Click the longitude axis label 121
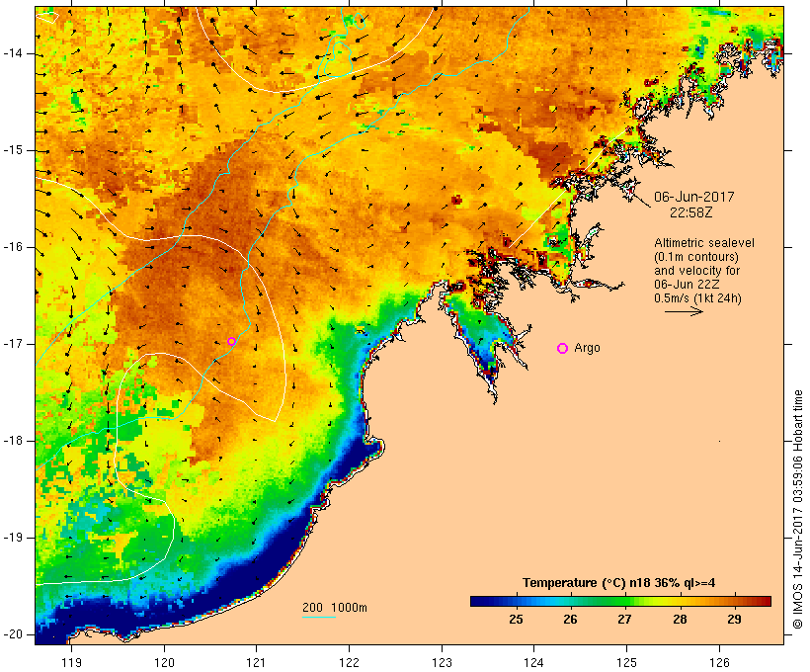 (x=256, y=662)
